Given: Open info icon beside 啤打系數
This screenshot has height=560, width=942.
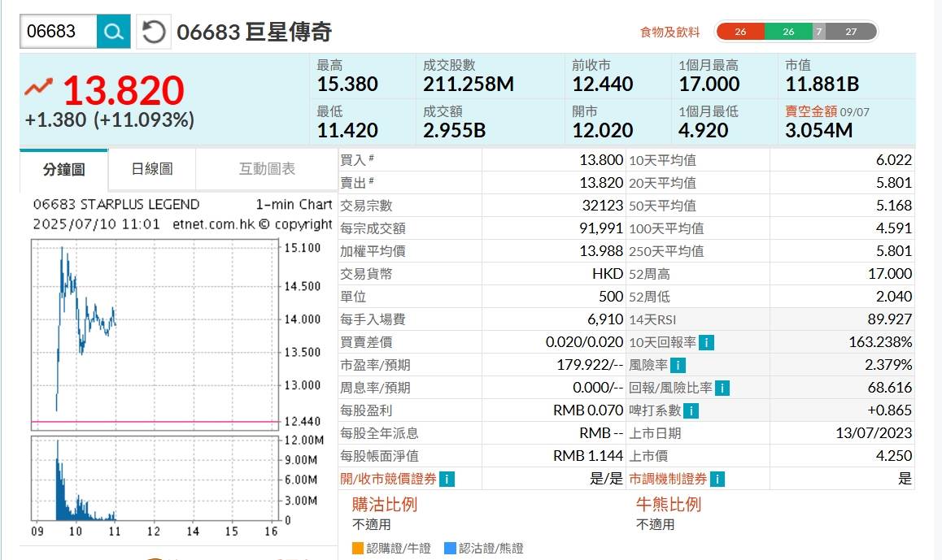Looking at the screenshot, I should point(691,410).
